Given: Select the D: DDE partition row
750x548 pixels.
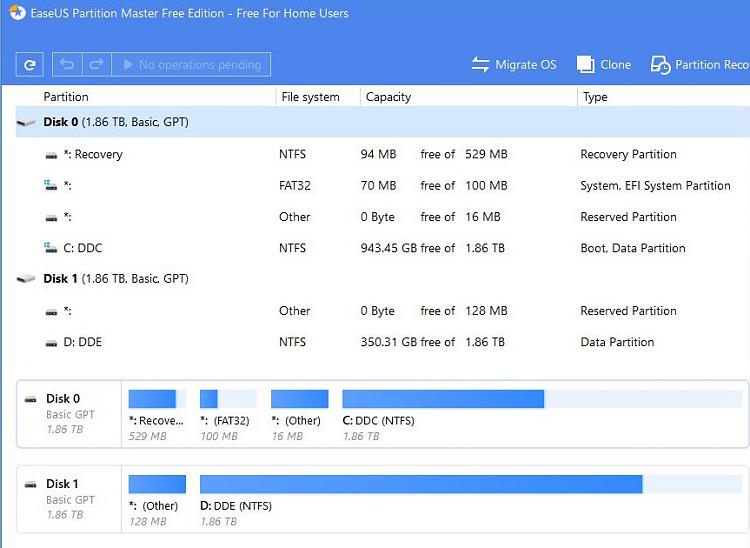Looking at the screenshot, I should coord(383,342).
